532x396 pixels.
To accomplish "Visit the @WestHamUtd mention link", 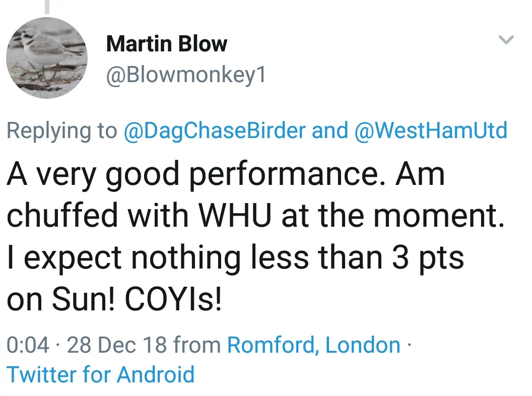I will tap(431, 130).
